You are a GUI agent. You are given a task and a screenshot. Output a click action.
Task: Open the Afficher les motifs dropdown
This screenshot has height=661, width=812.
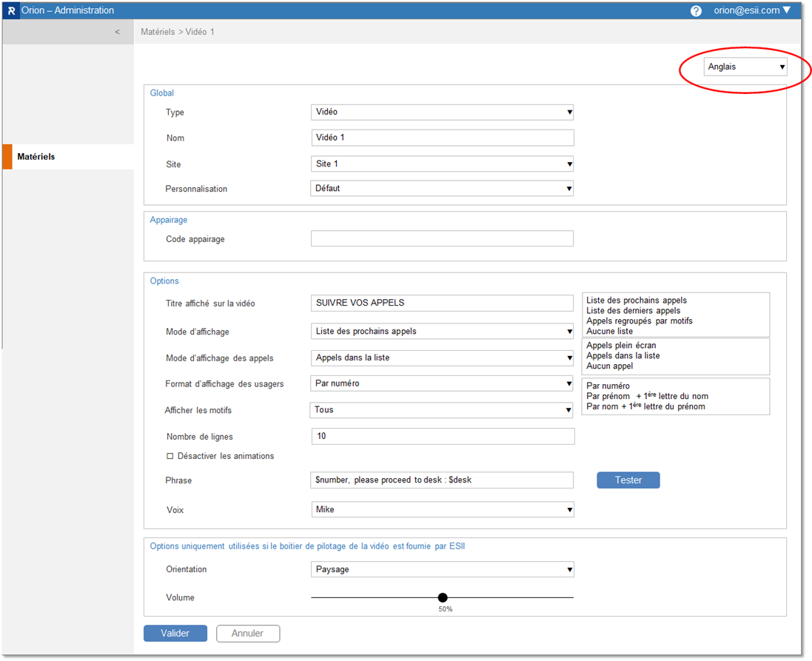point(441,410)
